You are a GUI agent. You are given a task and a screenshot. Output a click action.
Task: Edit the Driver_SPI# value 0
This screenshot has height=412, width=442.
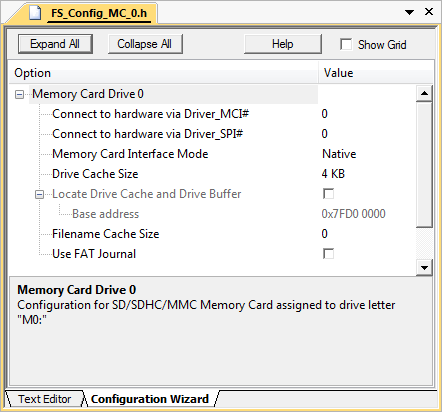point(325,134)
